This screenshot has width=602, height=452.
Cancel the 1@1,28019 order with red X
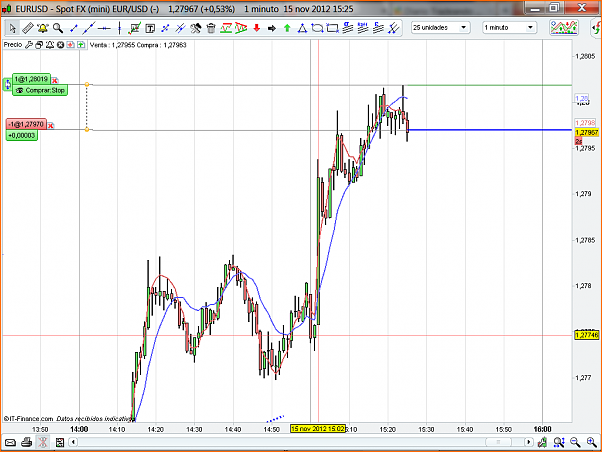(x=55, y=81)
